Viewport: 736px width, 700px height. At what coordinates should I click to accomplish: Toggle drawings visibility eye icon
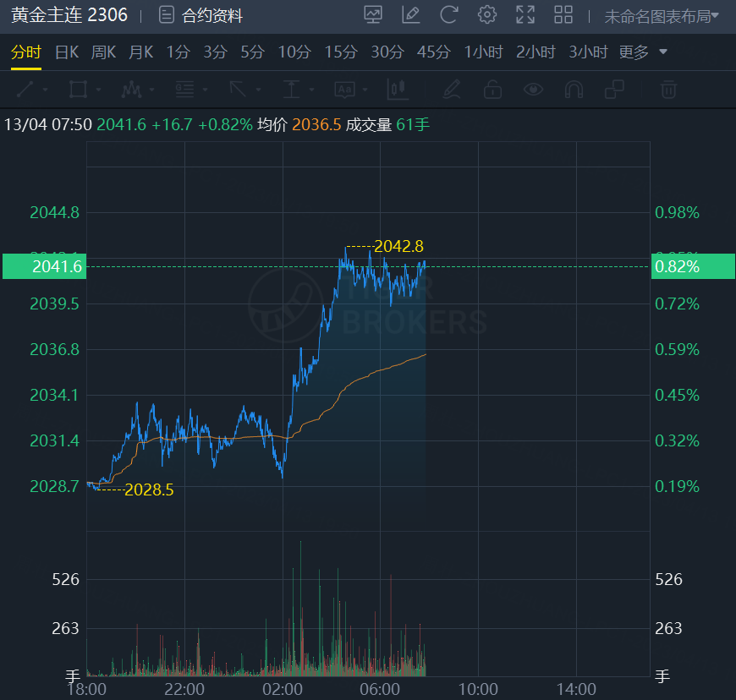pyautogui.click(x=533, y=89)
